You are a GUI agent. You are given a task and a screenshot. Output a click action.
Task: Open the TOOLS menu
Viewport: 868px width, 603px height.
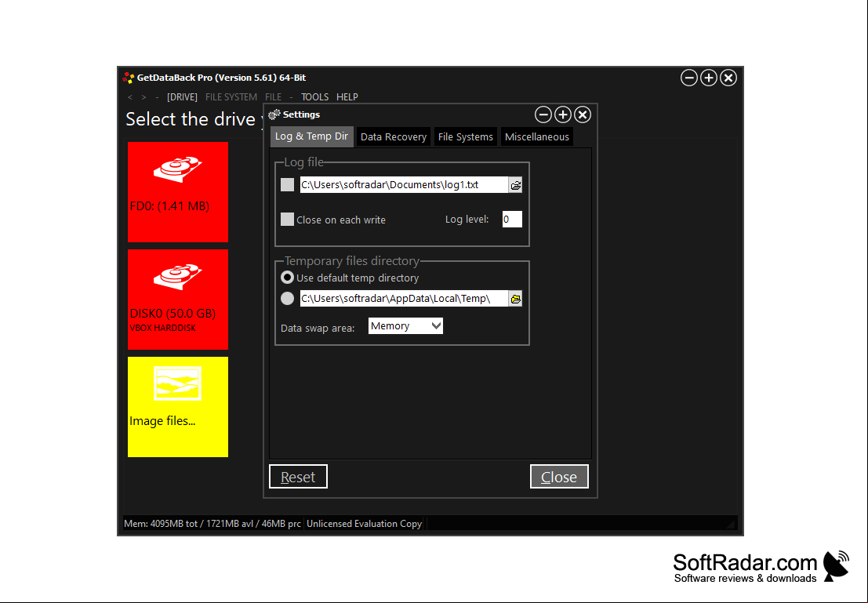click(x=315, y=97)
